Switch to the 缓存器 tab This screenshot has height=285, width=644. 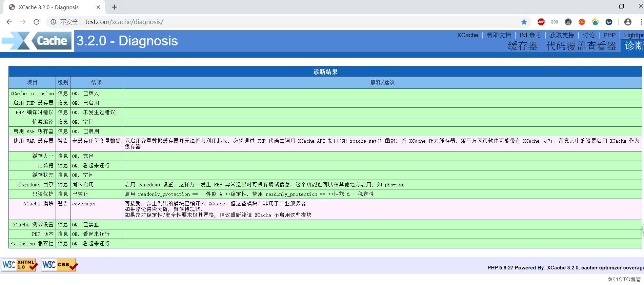523,46
